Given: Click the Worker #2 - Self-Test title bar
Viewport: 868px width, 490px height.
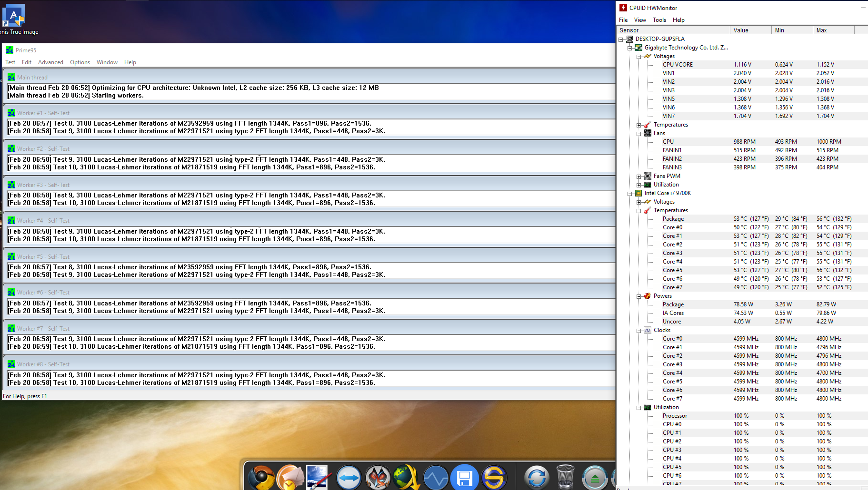Looking at the screenshot, I should pyautogui.click(x=309, y=149).
